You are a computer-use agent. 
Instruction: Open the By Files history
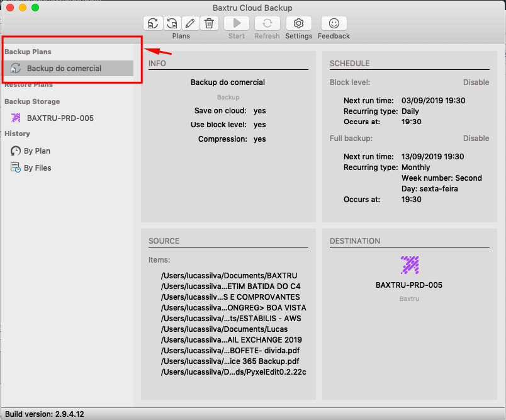tap(37, 168)
